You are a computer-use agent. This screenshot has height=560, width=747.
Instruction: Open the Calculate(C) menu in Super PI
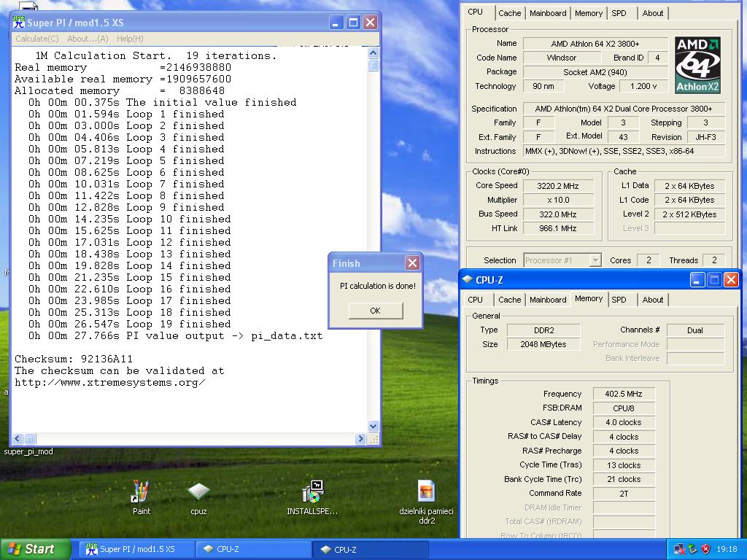point(36,39)
